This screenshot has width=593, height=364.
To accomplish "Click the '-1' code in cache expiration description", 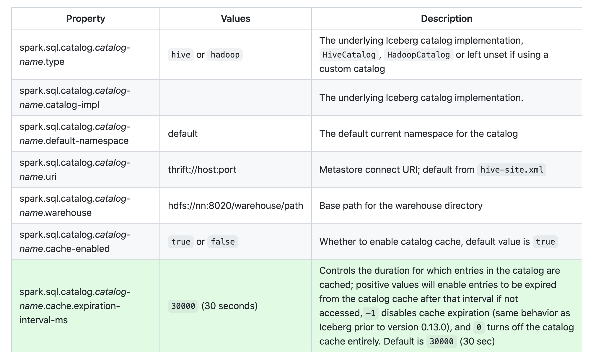I will [x=370, y=313].
